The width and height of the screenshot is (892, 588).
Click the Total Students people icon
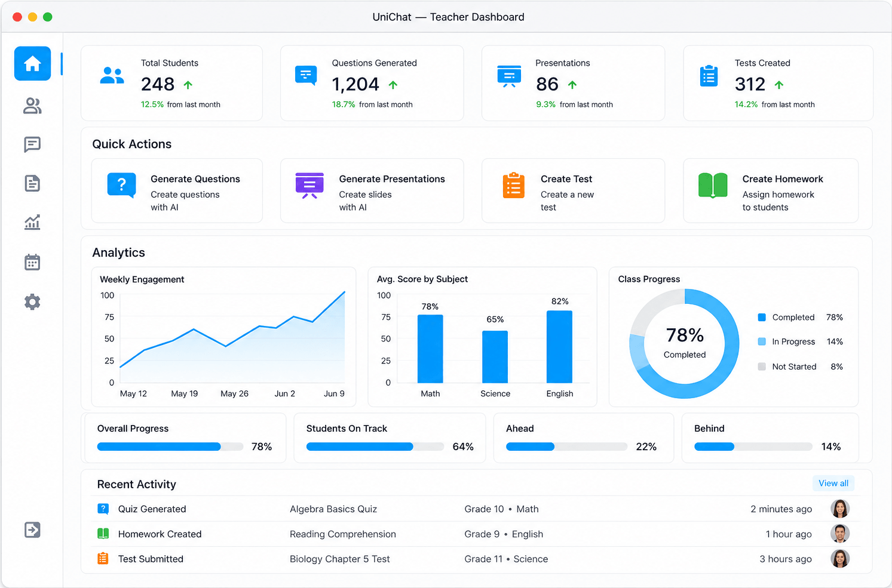[x=112, y=75]
